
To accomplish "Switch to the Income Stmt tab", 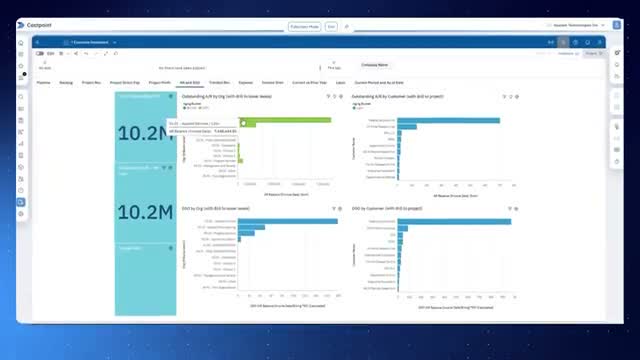I will 272,82.
